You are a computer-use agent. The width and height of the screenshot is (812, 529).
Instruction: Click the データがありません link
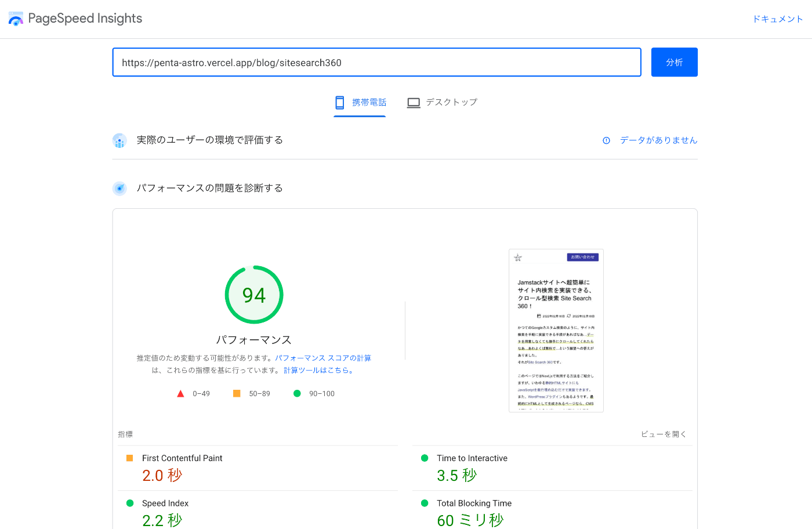pos(659,140)
